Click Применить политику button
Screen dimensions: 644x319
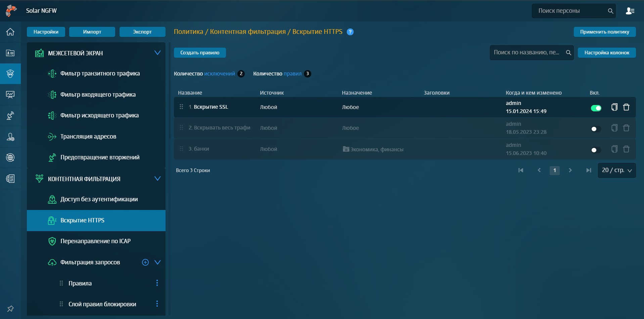[x=605, y=32]
